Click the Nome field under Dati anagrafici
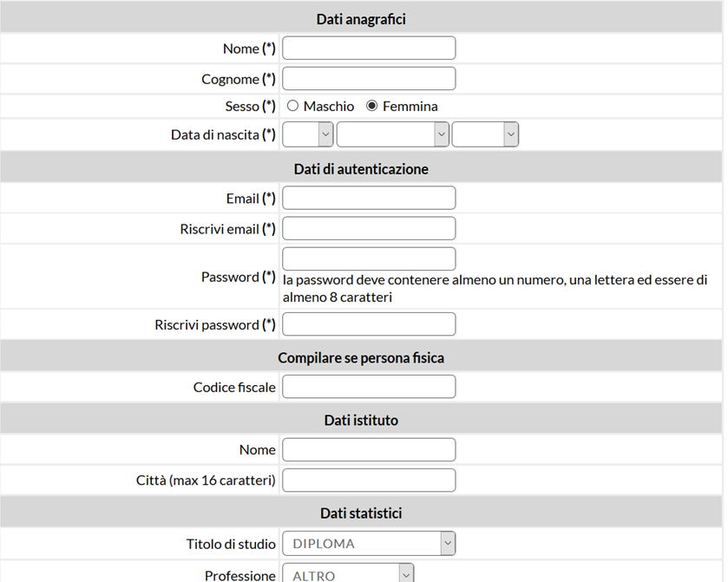728x582 pixels. 369,48
